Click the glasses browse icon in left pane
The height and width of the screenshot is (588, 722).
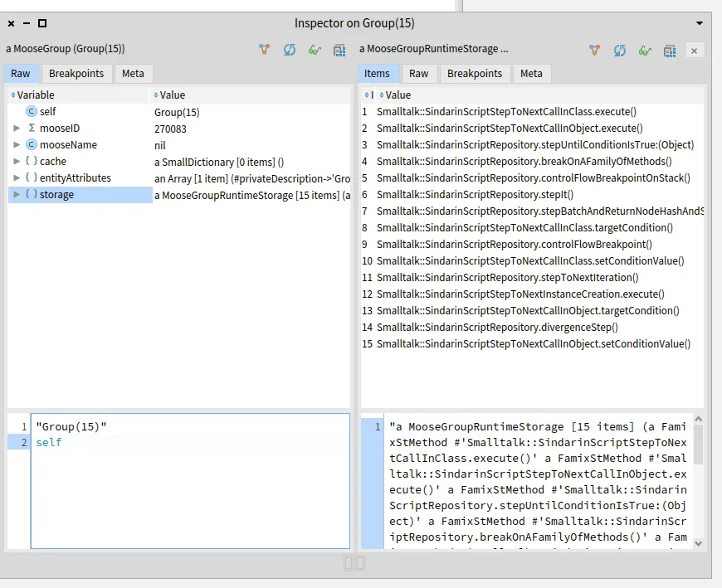click(x=315, y=50)
